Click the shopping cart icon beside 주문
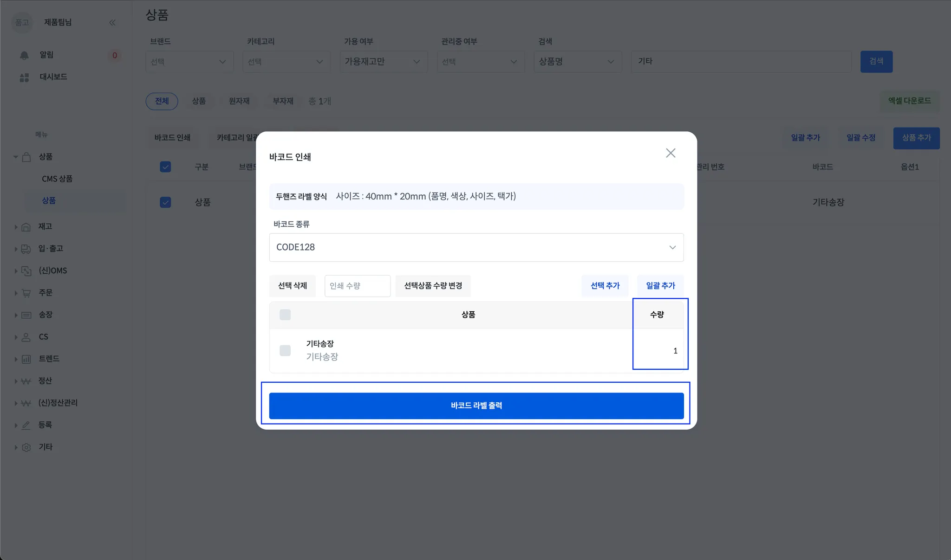This screenshot has width=951, height=560. (26, 293)
